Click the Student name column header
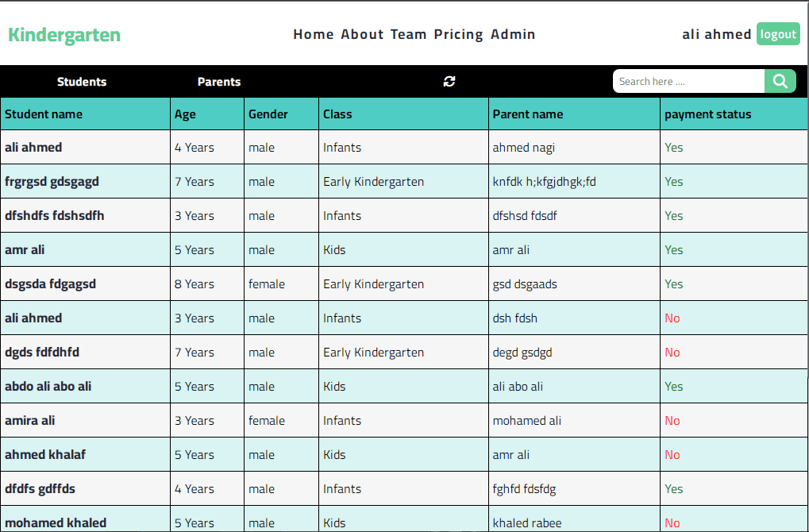 click(x=44, y=114)
